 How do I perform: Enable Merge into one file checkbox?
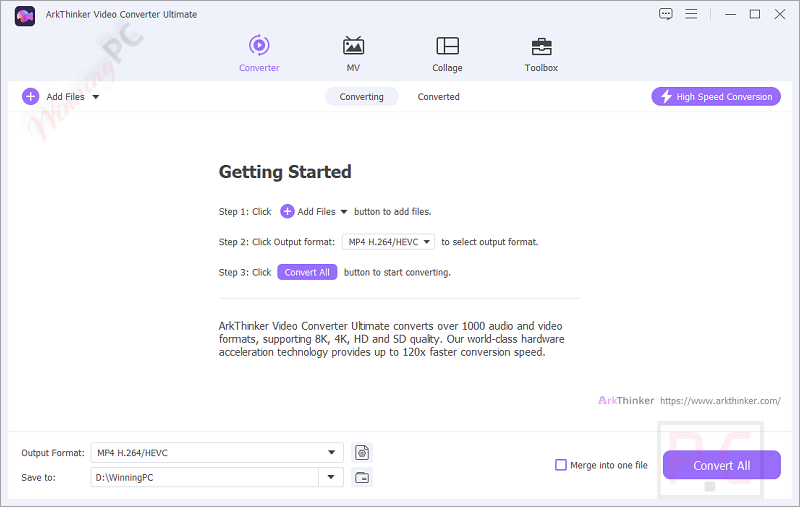561,465
